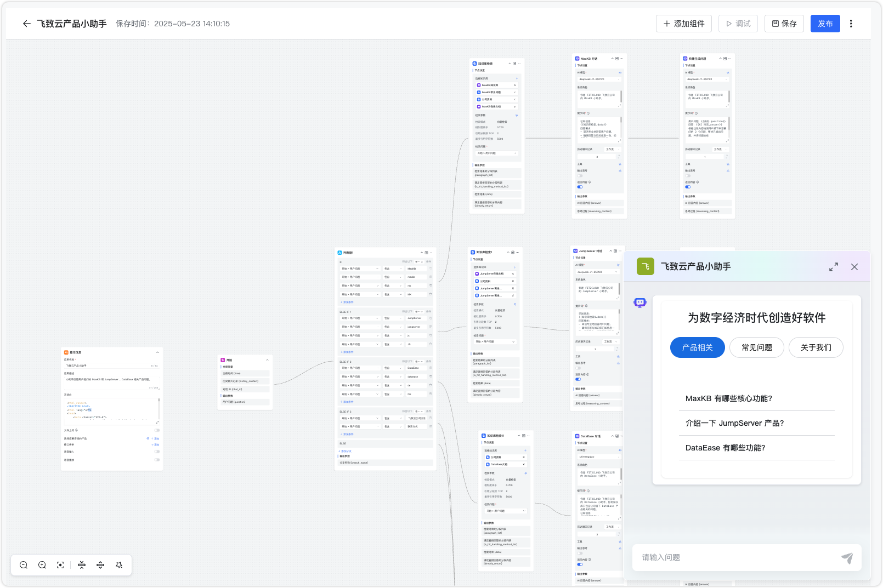Open AI model dropdown in MaxKB 对话 node
883x588 pixels.
point(599,79)
